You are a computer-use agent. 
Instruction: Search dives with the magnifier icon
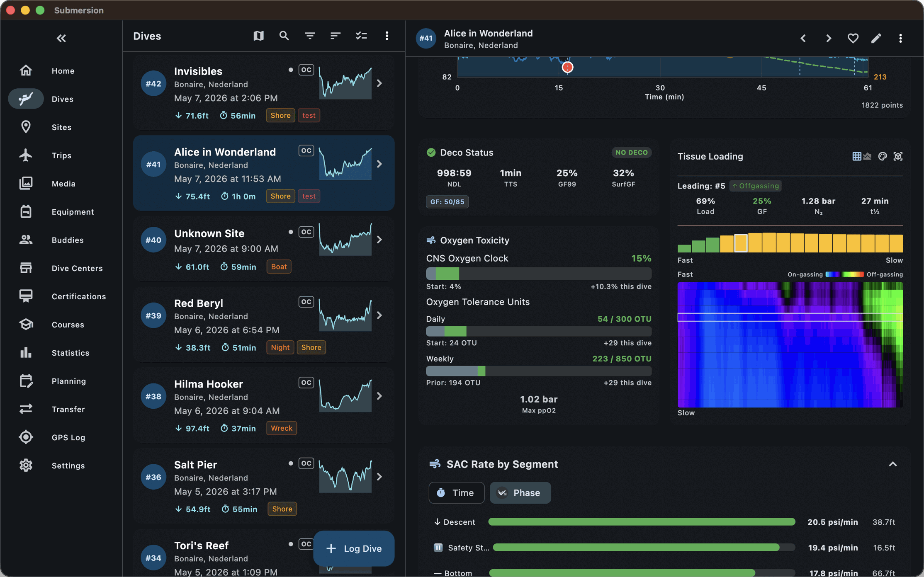(x=284, y=36)
